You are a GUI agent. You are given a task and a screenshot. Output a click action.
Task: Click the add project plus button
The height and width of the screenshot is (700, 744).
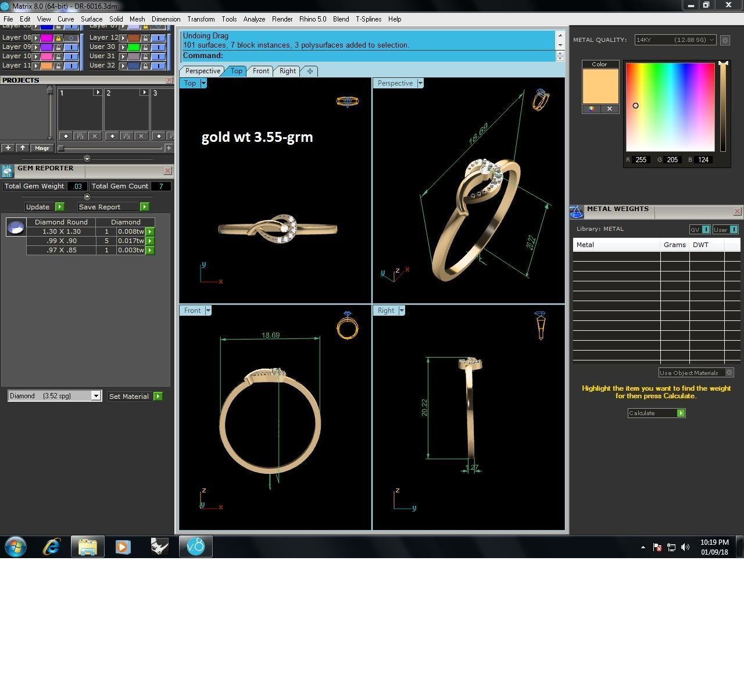[x=8, y=148]
